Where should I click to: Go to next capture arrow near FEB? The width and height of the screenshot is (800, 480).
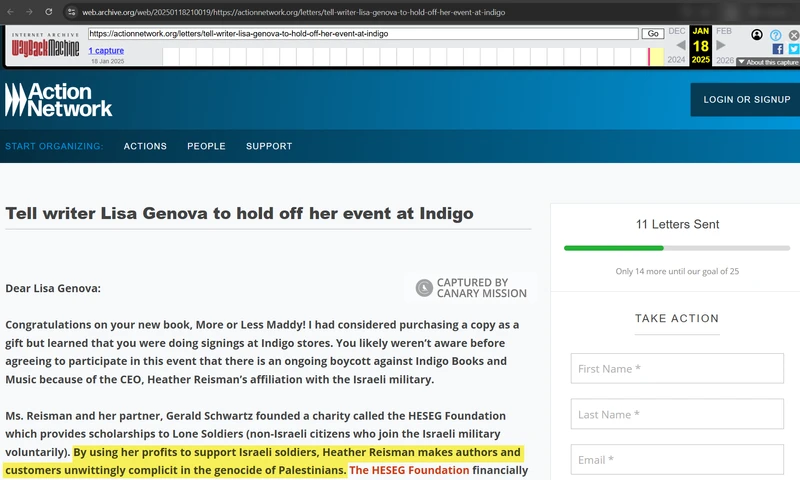click(x=720, y=45)
